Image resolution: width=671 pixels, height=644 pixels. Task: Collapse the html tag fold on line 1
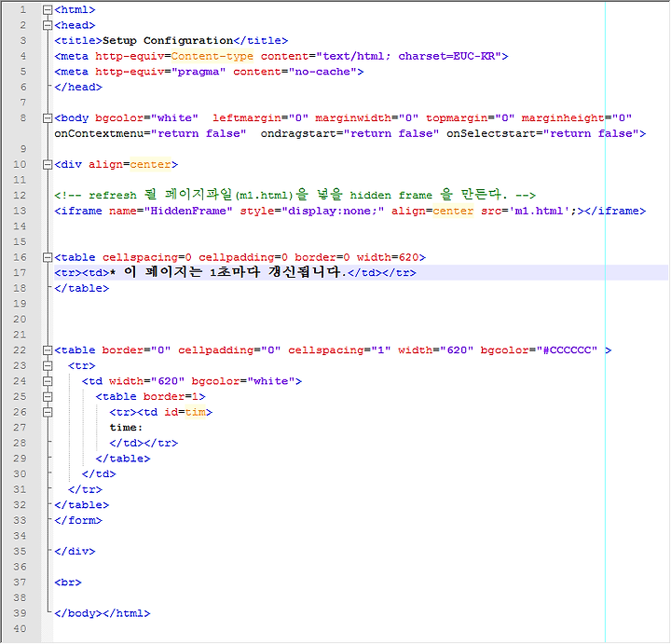click(x=48, y=10)
